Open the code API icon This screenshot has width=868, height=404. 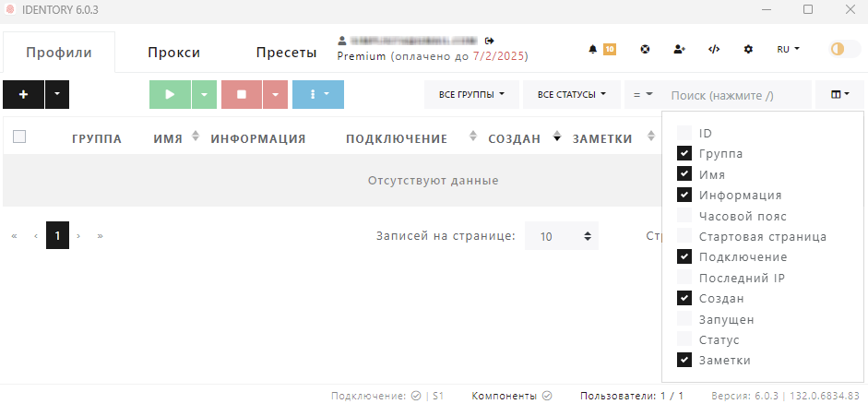tap(714, 49)
